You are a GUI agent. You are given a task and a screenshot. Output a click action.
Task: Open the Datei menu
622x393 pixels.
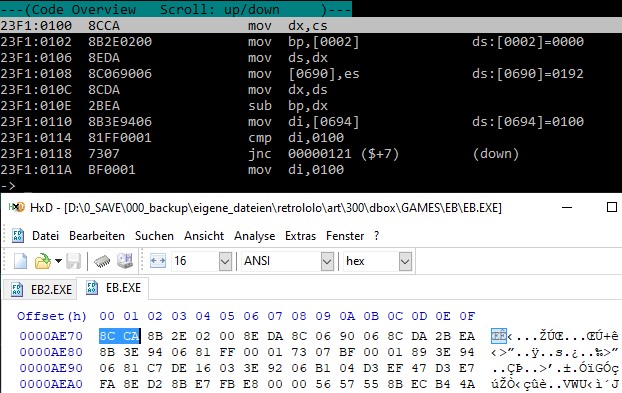coord(45,236)
